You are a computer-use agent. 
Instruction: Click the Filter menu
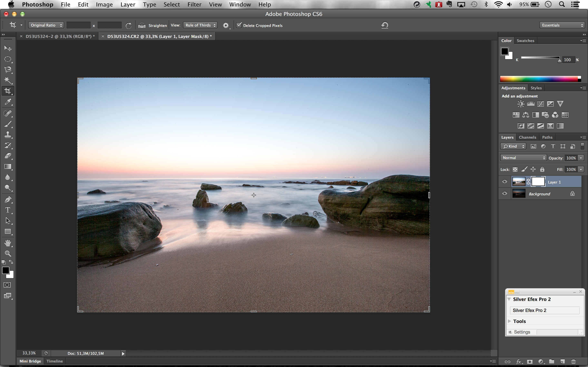[x=194, y=5]
